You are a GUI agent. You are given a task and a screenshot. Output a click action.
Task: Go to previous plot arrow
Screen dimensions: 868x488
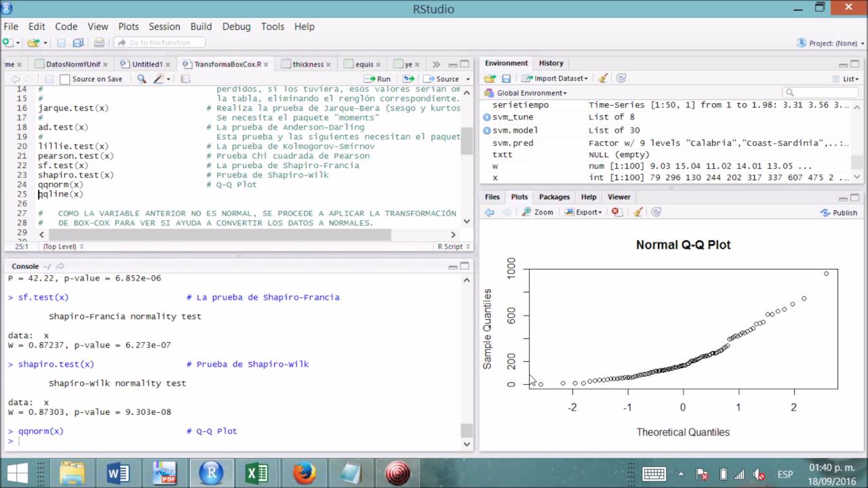tap(490, 212)
